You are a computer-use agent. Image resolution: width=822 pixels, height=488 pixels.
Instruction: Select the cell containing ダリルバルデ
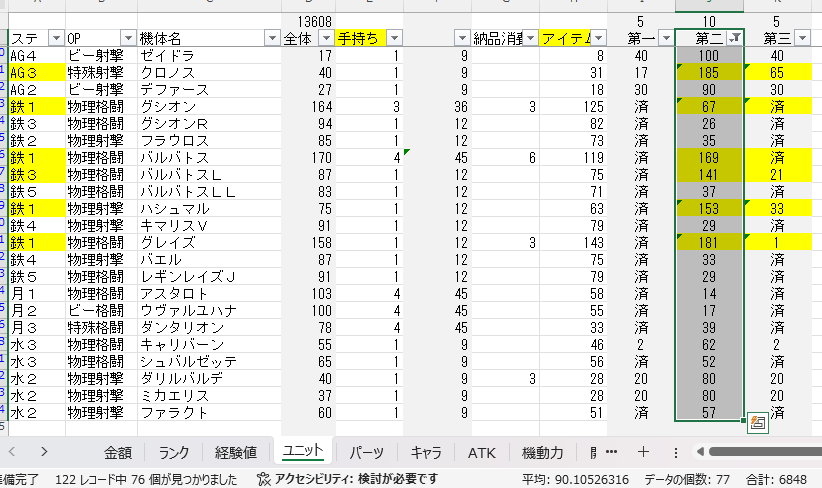[209, 378]
